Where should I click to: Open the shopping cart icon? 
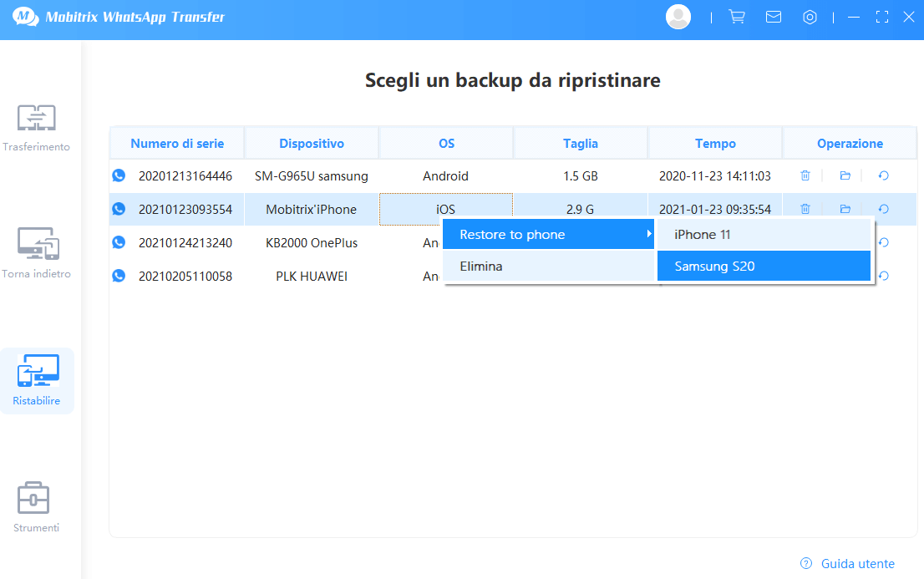(x=737, y=17)
